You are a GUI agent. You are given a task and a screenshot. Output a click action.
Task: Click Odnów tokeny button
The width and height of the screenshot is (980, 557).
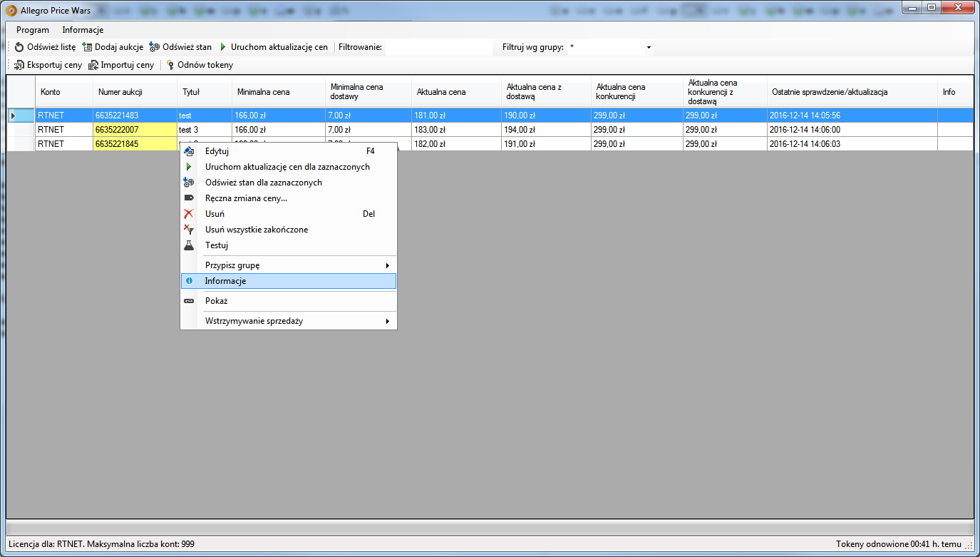pyautogui.click(x=200, y=65)
